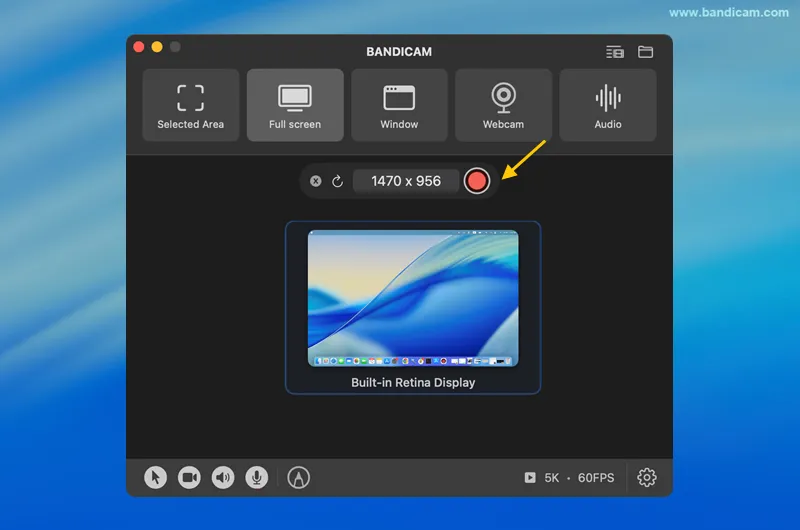Toggle mouse cursor effects
This screenshot has height=530, width=800.
point(156,477)
